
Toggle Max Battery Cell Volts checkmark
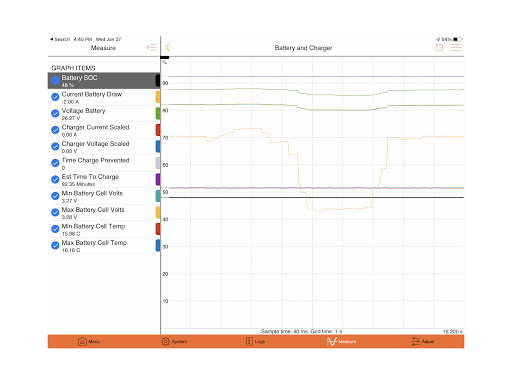55,212
